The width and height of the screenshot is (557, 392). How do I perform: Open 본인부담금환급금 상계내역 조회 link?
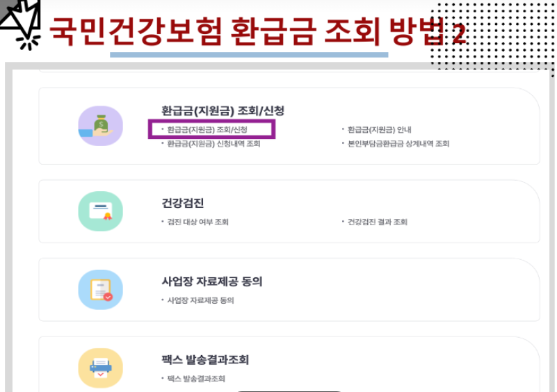tap(398, 144)
